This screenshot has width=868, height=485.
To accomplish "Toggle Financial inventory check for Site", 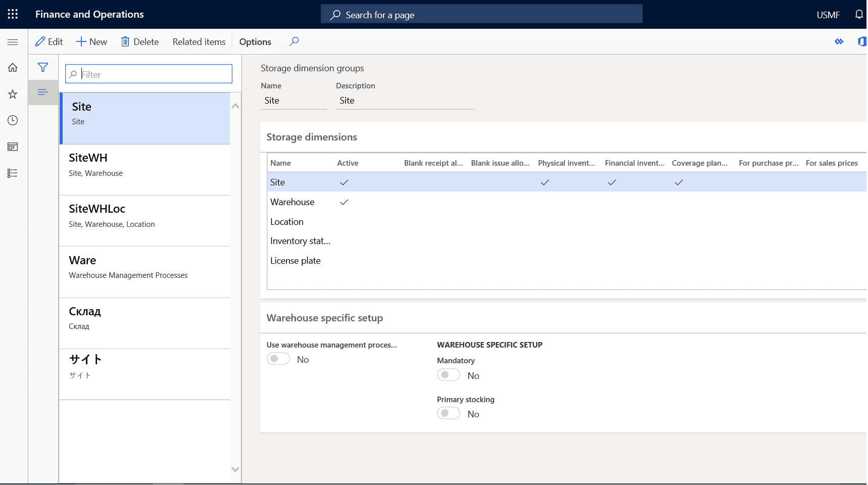I will point(612,182).
